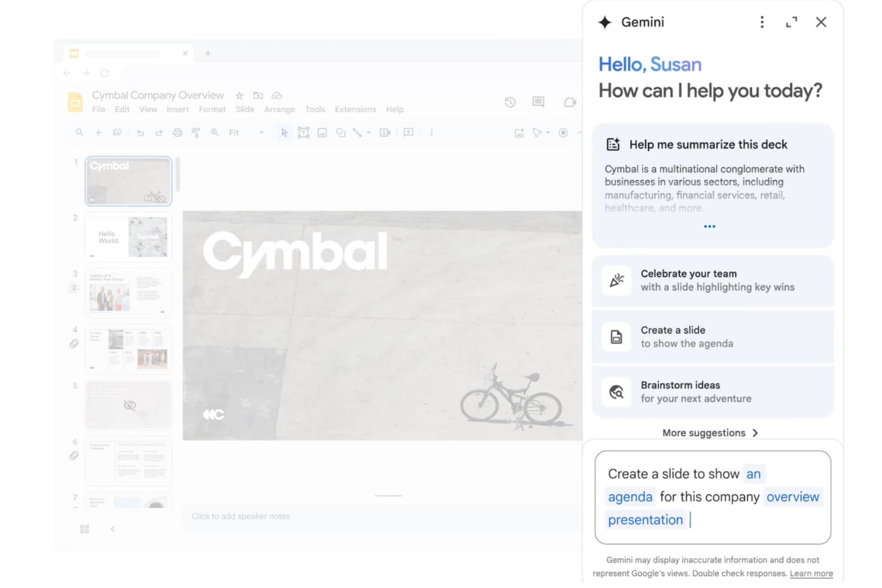The height and width of the screenshot is (588, 882).
Task: Click the print icon in toolbar
Action: click(177, 133)
